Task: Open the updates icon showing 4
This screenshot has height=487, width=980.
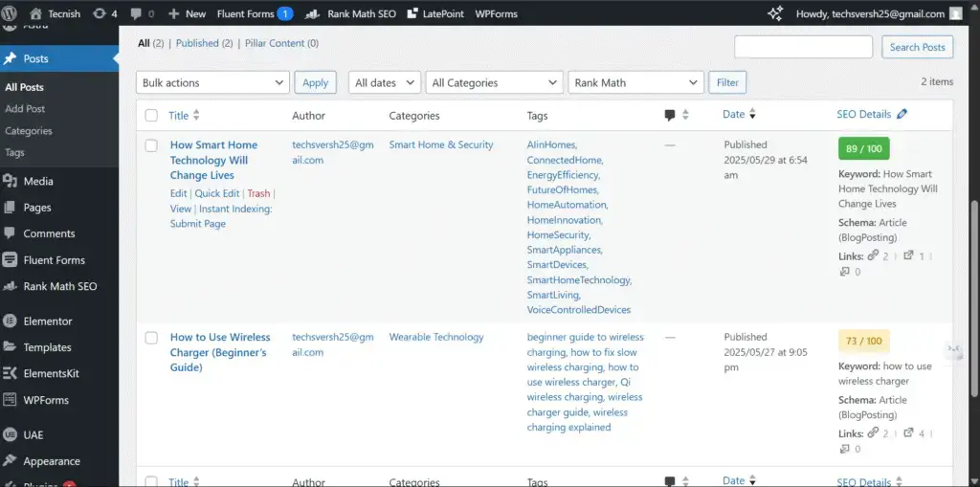Action: pos(101,13)
